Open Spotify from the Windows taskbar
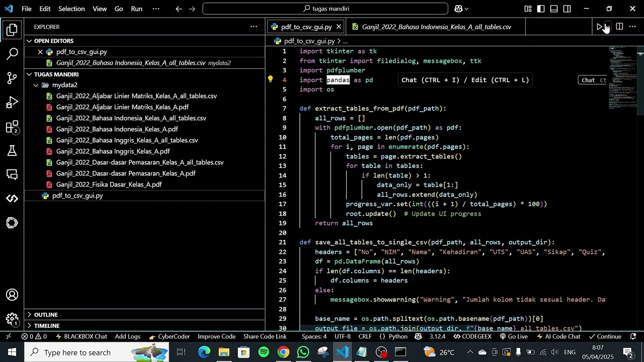 pos(264,352)
